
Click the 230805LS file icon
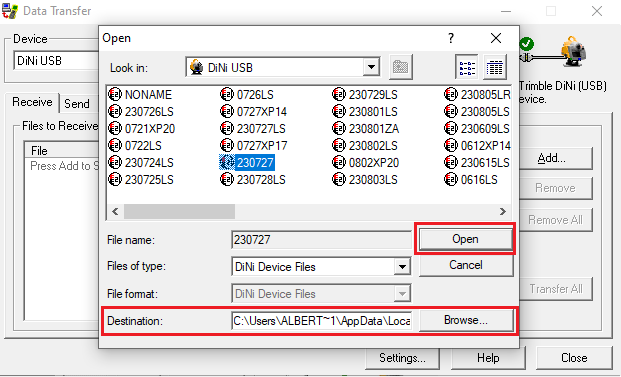(x=451, y=112)
